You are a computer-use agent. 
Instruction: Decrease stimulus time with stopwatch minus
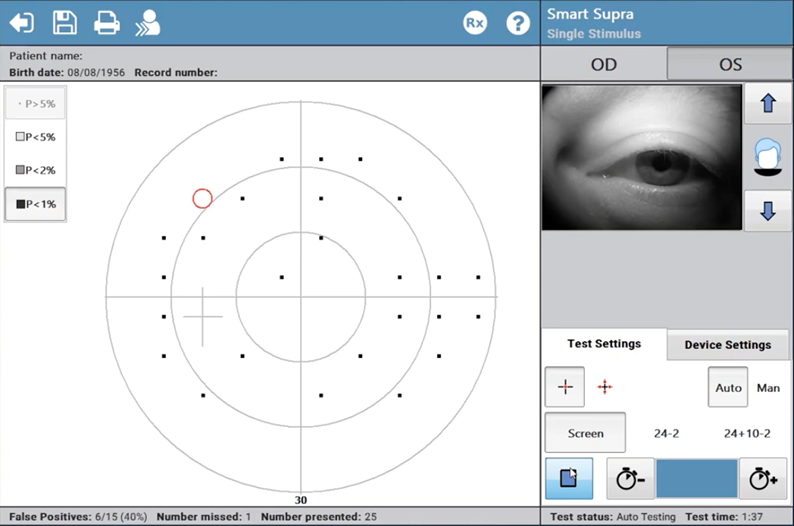pos(630,479)
